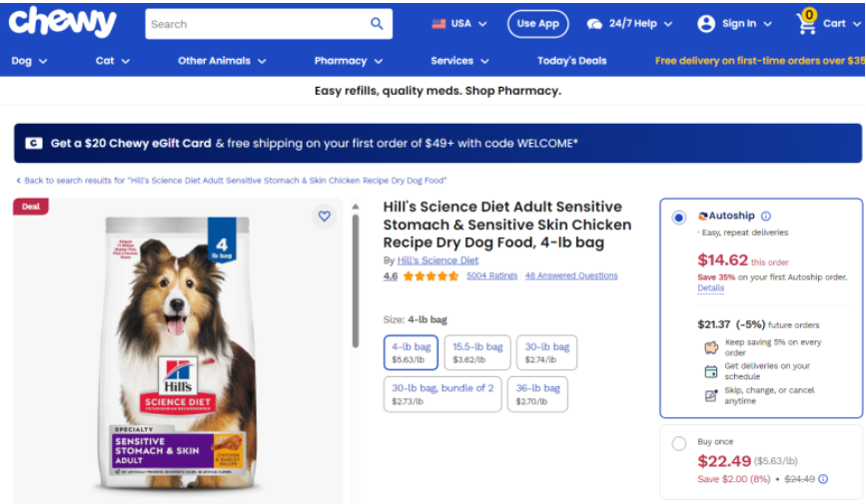This screenshot has height=504, width=866.
Task: Click the dog food product image
Action: (178, 354)
